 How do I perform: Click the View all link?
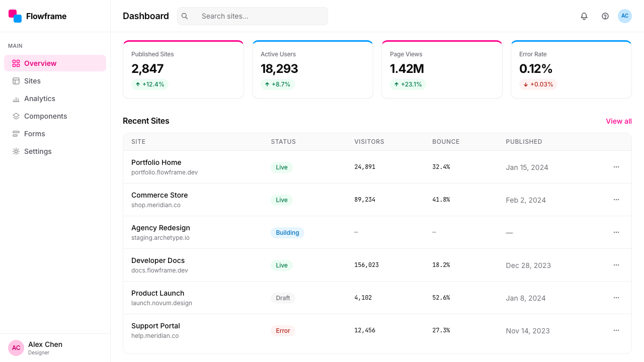pos(619,121)
